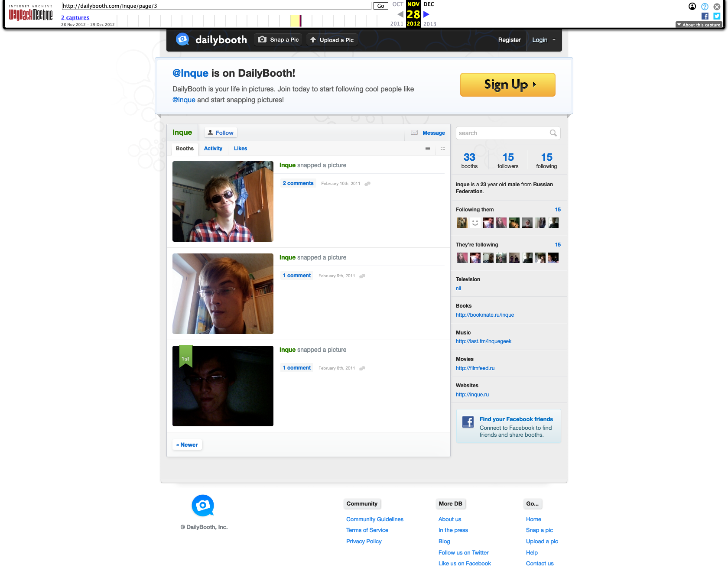The image size is (728, 584).
Task: Click Wayback Machine Facebook share icon
Action: pyautogui.click(x=705, y=16)
